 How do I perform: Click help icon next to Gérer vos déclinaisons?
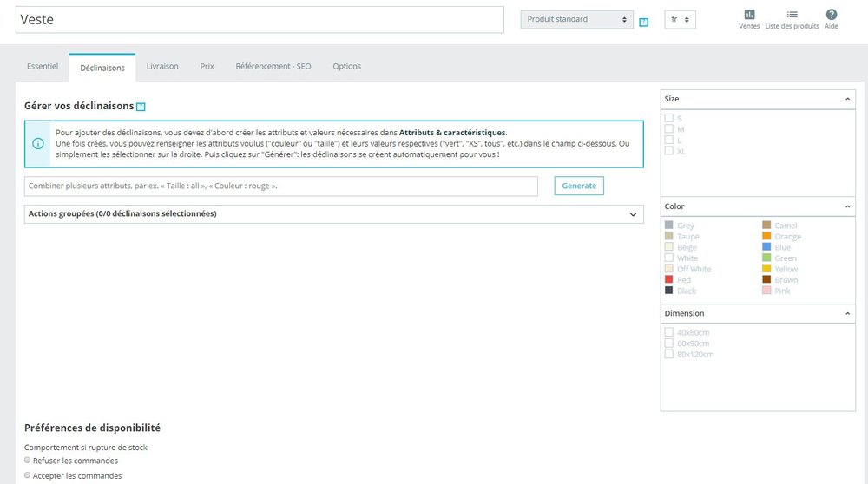141,107
